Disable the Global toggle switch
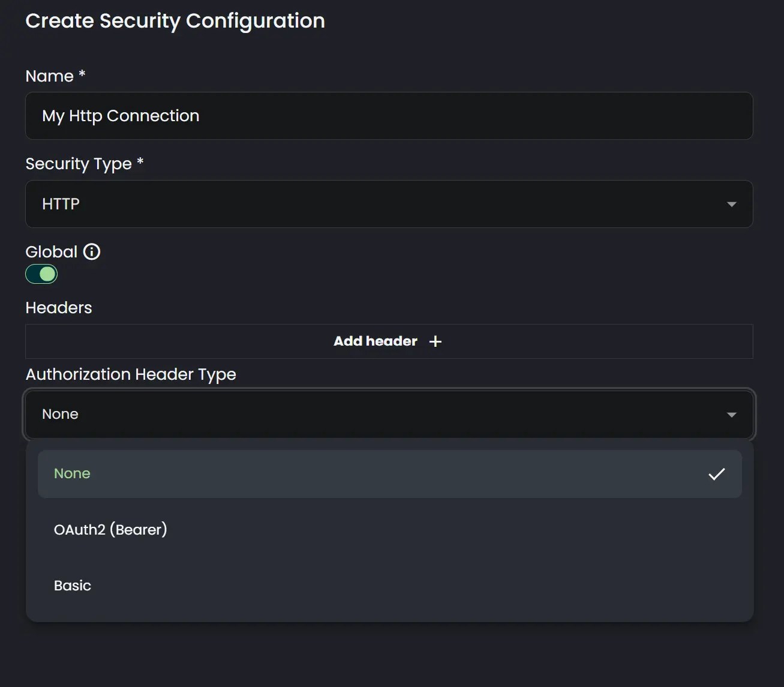Image resolution: width=784 pixels, height=687 pixels. click(x=41, y=274)
